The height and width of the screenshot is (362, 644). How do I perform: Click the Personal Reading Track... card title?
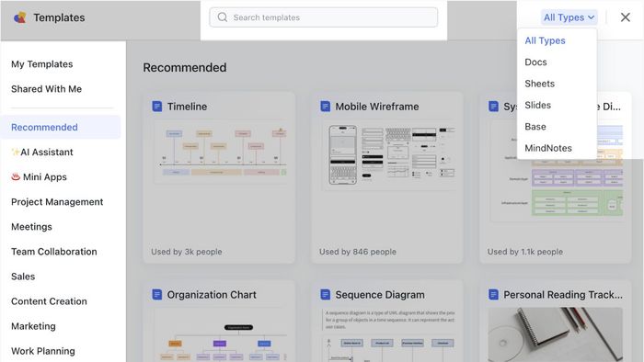tap(563, 295)
